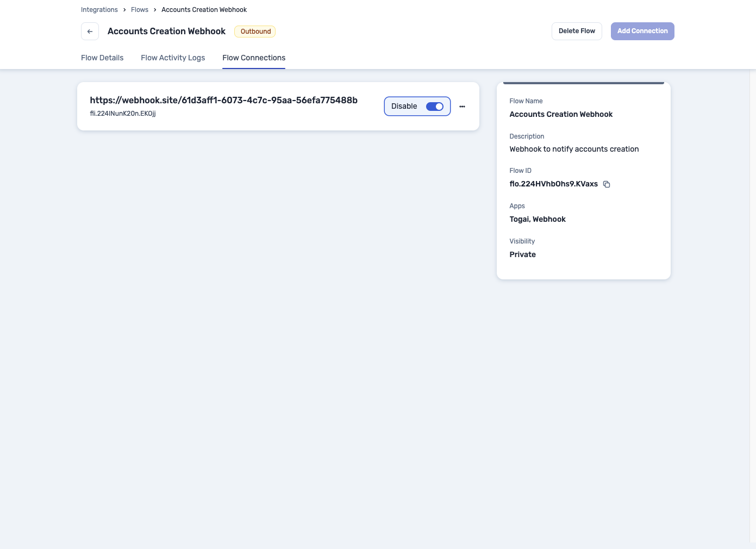Viewport: 756px width, 549px height.
Task: Open the Flows breadcrumb link
Action: [x=140, y=10]
